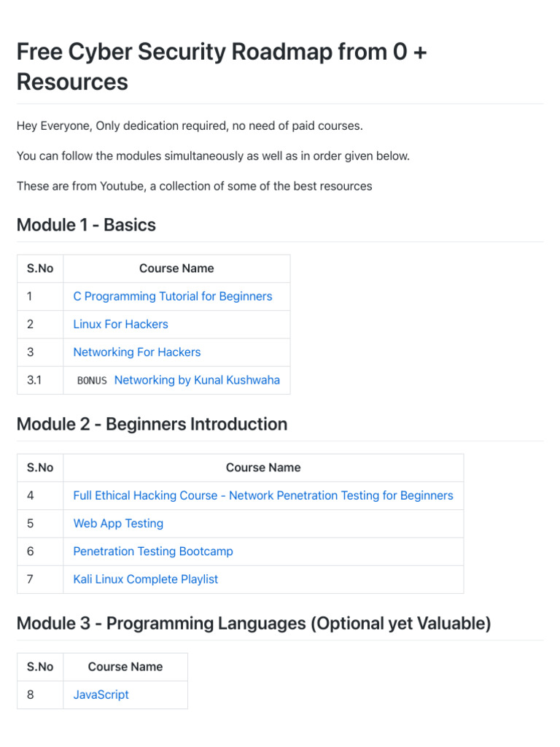The width and height of the screenshot is (560, 747).
Task: Click the S.No header in Module 2 table
Action: tap(40, 468)
